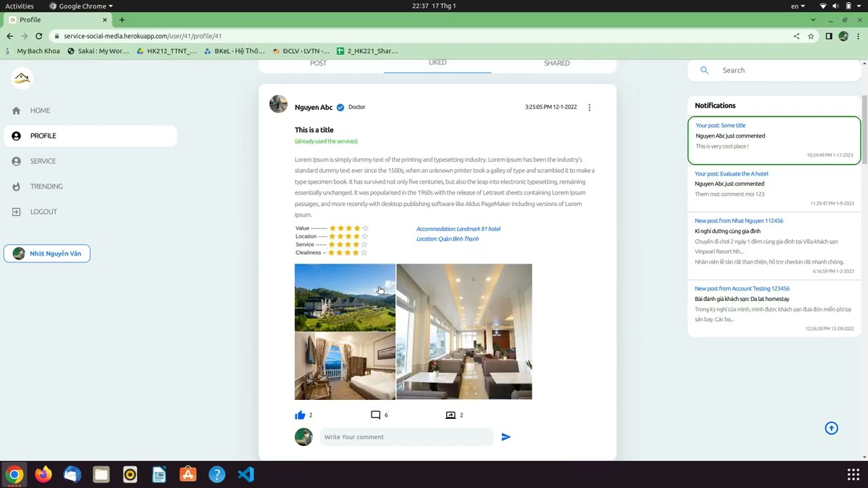Click the browser back arrow
This screenshot has width=868, height=488.
[x=9, y=36]
